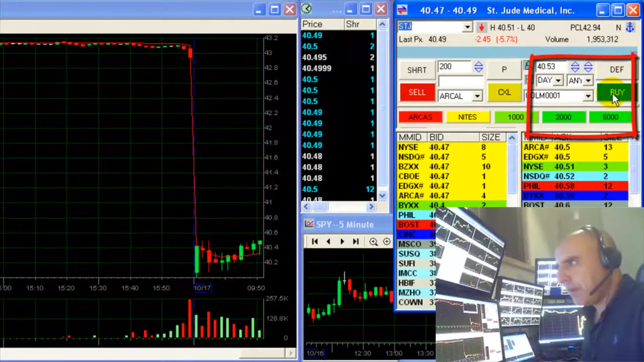
Task: Click the red SELL button
Action: coord(417,92)
